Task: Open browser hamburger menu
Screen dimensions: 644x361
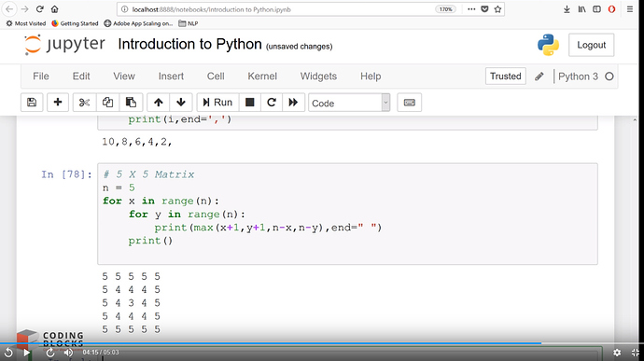Action: click(x=630, y=9)
